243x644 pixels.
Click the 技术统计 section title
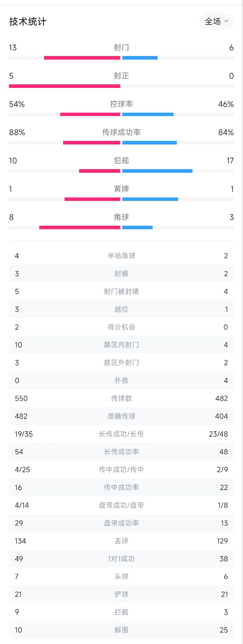[28, 22]
